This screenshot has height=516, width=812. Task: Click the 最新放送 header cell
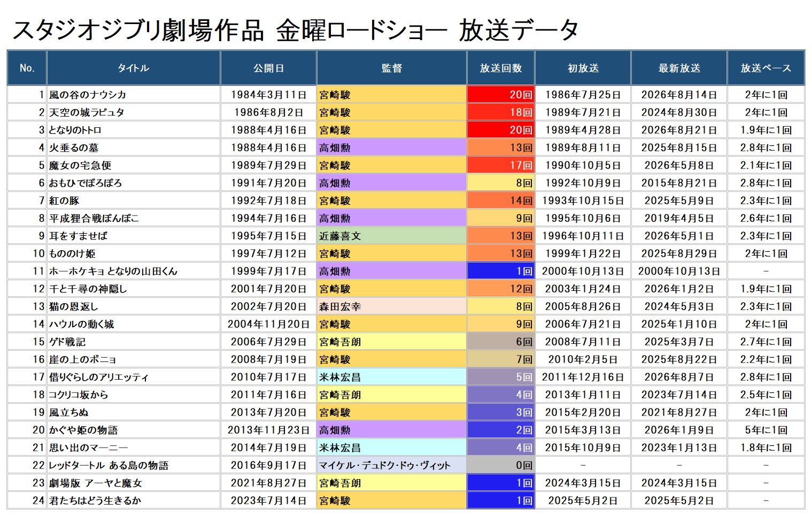click(679, 68)
